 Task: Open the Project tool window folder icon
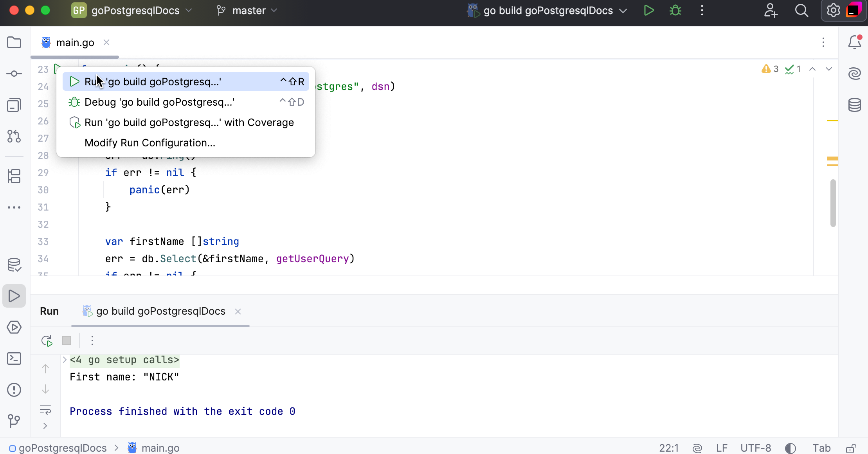[x=14, y=42]
